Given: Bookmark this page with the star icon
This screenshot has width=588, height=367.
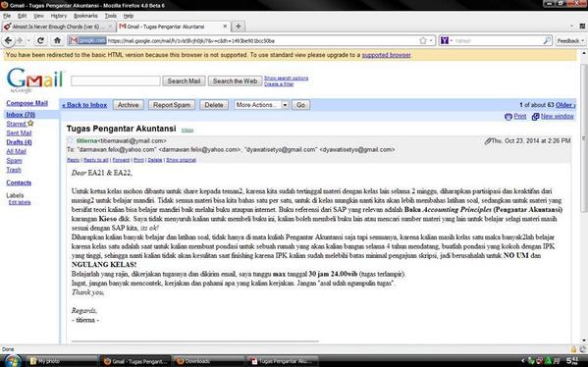Looking at the screenshot, I should click(x=423, y=40).
